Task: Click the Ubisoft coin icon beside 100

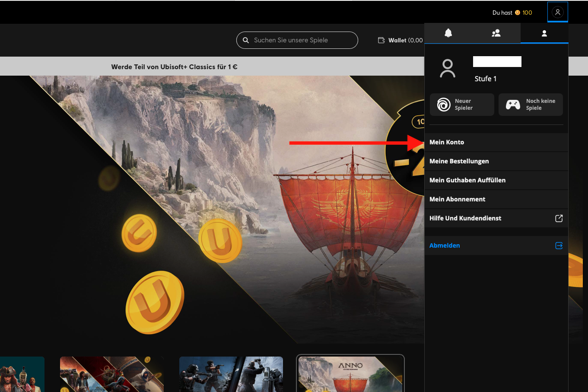Action: pyautogui.click(x=518, y=13)
